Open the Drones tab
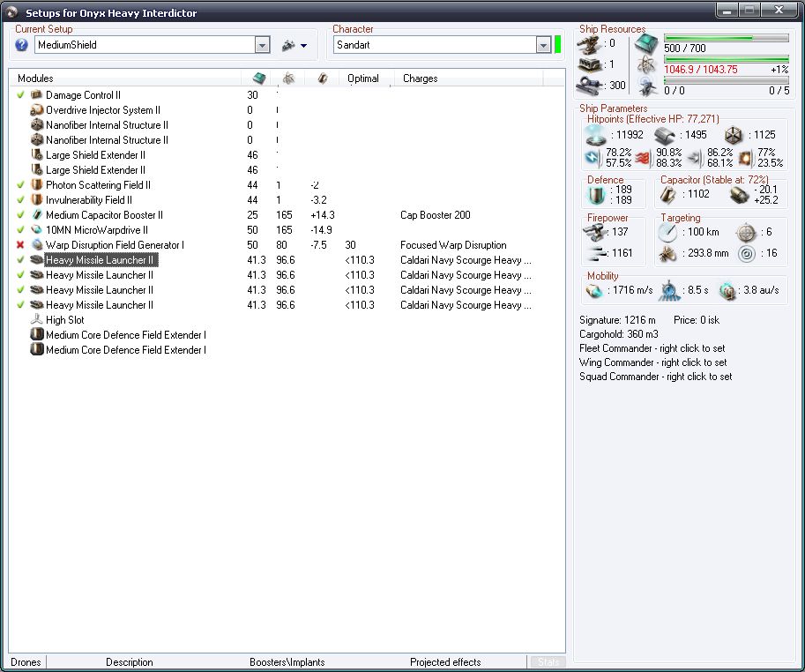805x672 pixels. (x=26, y=662)
